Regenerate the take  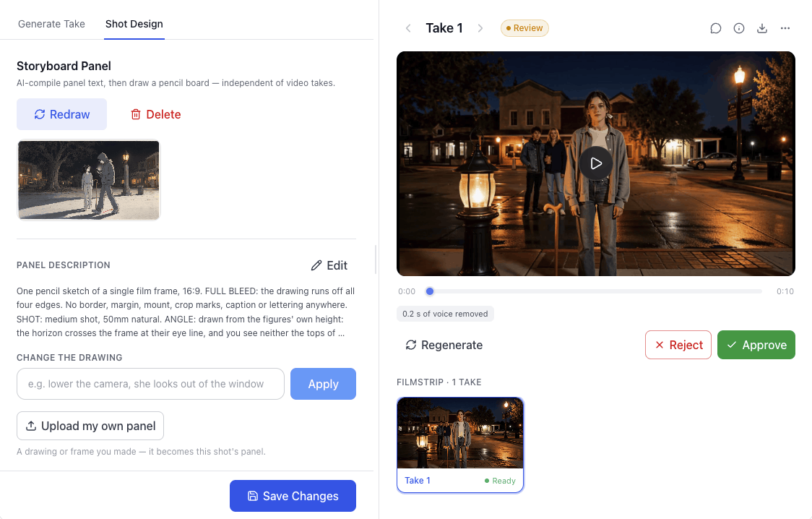pos(444,345)
